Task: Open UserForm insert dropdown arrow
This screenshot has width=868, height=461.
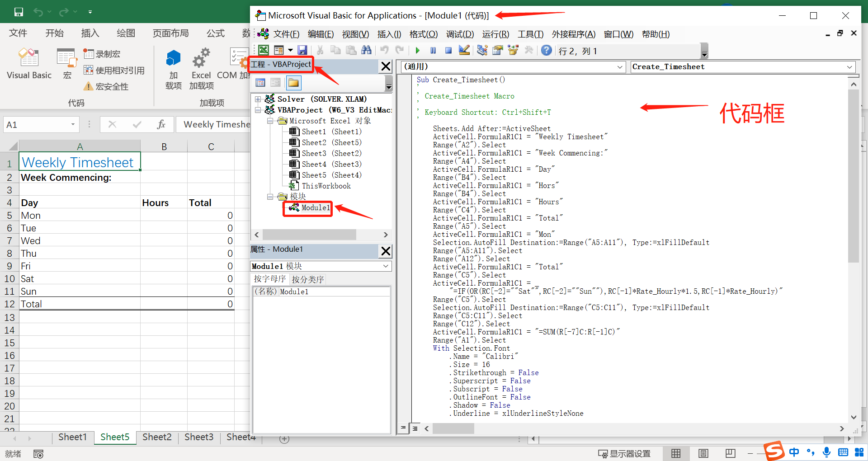Action: click(x=290, y=50)
